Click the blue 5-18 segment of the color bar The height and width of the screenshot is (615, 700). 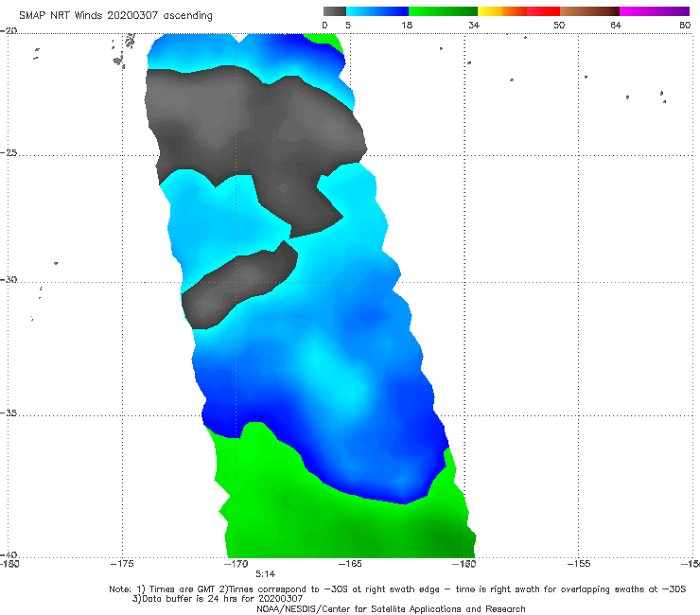click(377, 11)
